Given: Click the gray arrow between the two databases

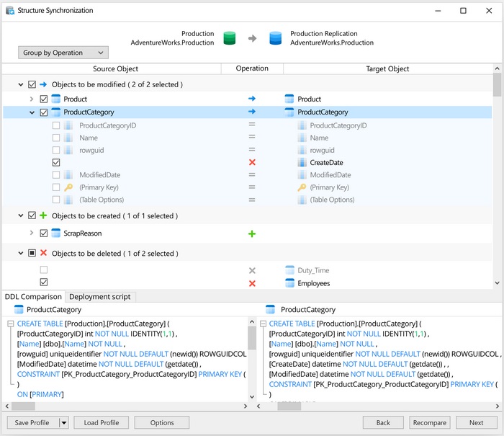Looking at the screenshot, I should pyautogui.click(x=252, y=38).
